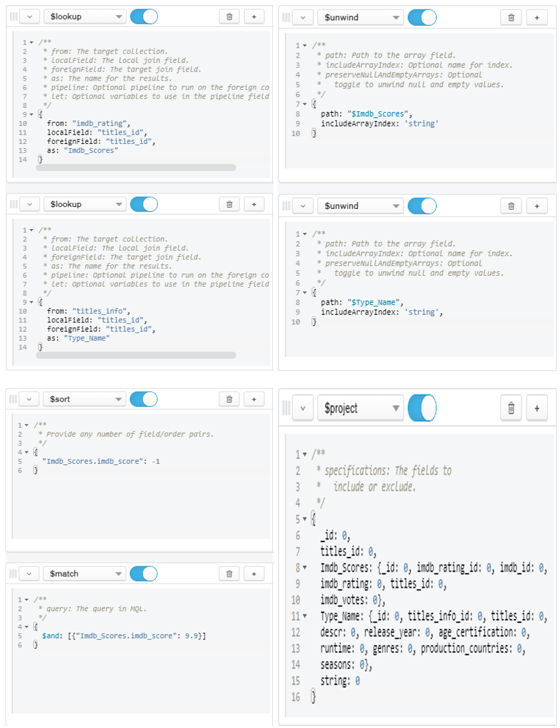Image resolution: width=560 pixels, height=728 pixels.
Task: Open the operator dropdown of the $Type_Name $unwind
Action: tap(361, 205)
